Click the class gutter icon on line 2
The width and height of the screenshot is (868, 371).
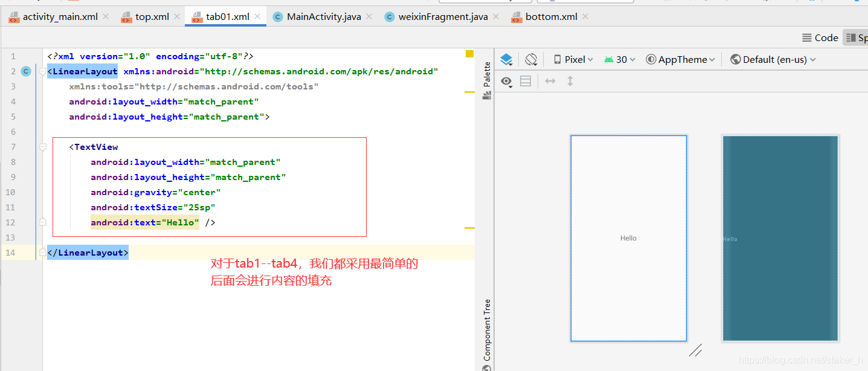[25, 71]
